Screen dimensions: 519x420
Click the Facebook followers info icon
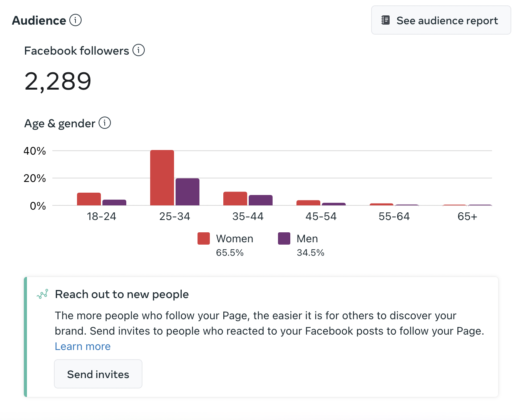click(x=139, y=50)
